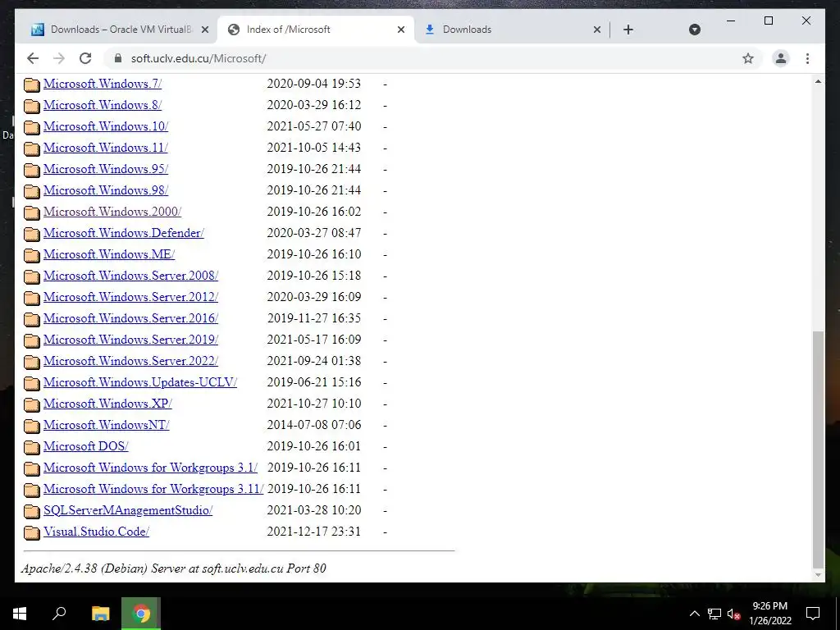
Task: Follow the Microsoft.Windows.95/ link
Action: click(106, 169)
